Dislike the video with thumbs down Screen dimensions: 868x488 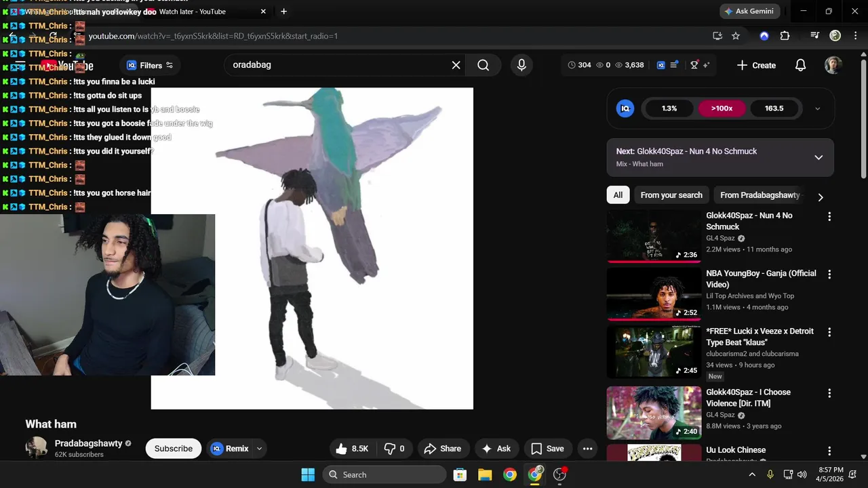click(x=395, y=449)
